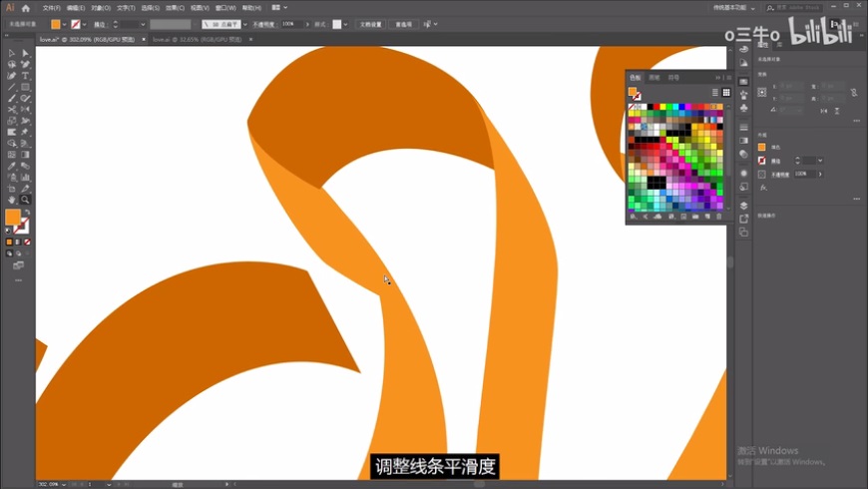Select the Zoom tool
This screenshot has height=489, width=868.
click(25, 200)
